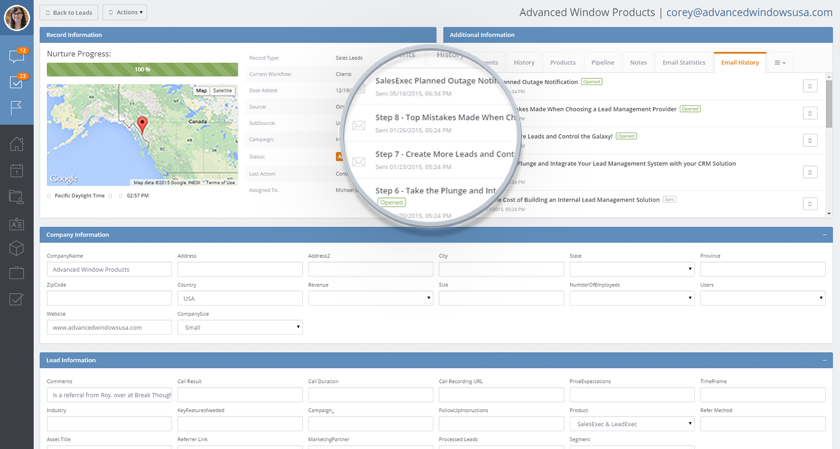Image resolution: width=840 pixels, height=449 pixels.
Task: Click the red map location pin
Action: (142, 124)
